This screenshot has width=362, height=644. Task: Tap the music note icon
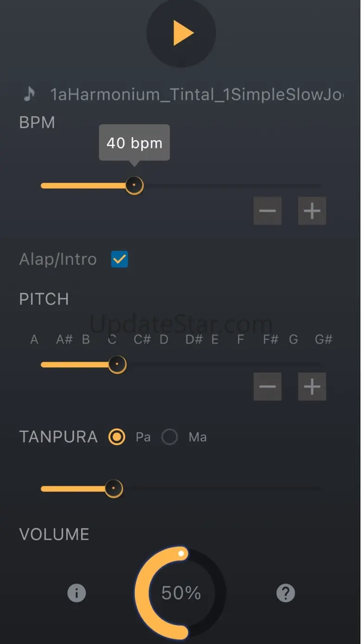(29, 94)
